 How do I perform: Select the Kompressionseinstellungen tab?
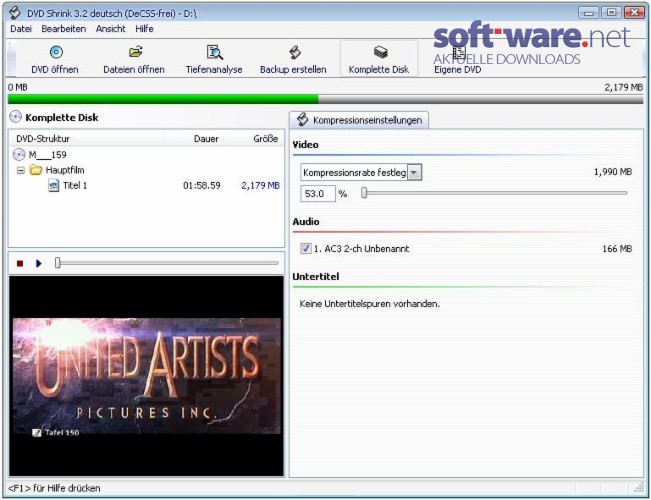(359, 120)
